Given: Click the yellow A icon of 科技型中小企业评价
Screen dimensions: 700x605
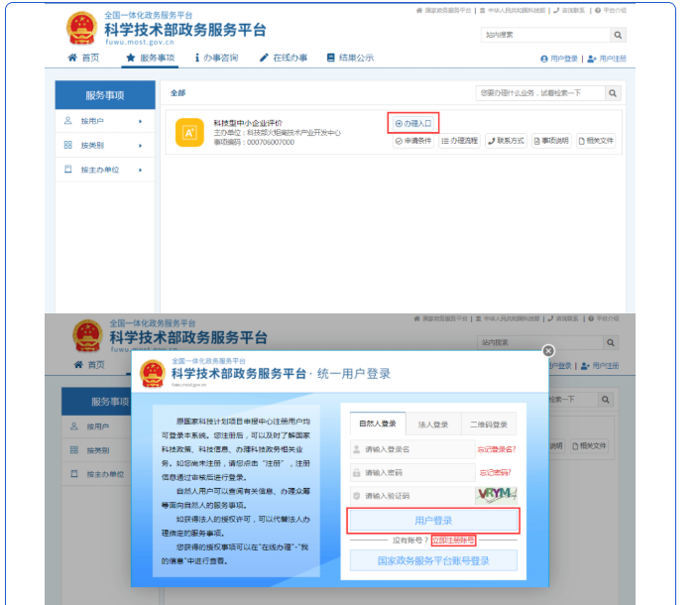Looking at the screenshot, I should (189, 133).
